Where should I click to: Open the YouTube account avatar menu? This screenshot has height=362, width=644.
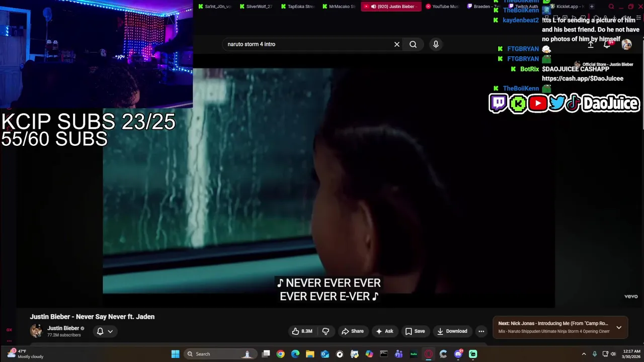pyautogui.click(x=626, y=44)
